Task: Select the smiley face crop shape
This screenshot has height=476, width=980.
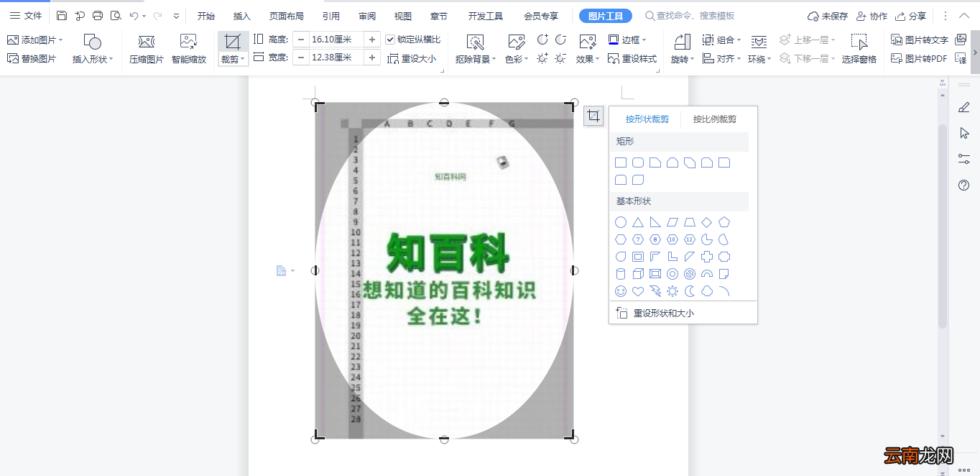Action: coord(621,291)
